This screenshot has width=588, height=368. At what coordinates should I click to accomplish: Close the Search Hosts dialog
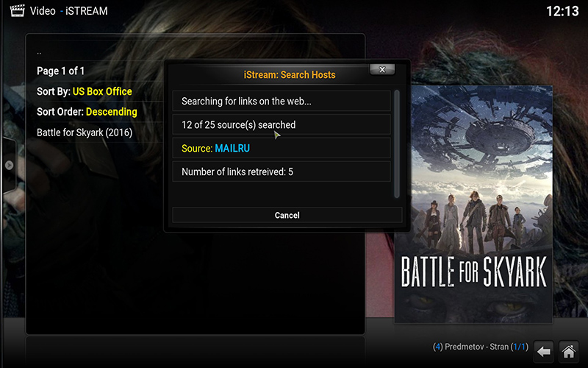[x=381, y=69]
